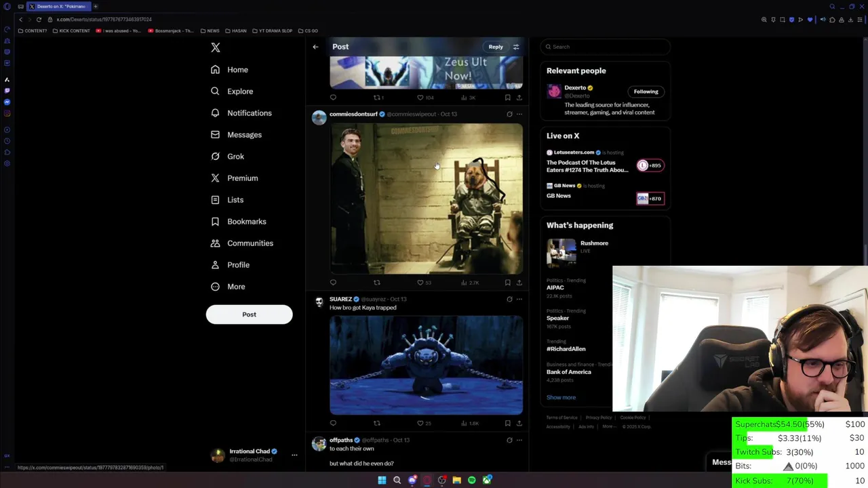
Task: Open Messages in X sidebar
Action: tap(236, 135)
